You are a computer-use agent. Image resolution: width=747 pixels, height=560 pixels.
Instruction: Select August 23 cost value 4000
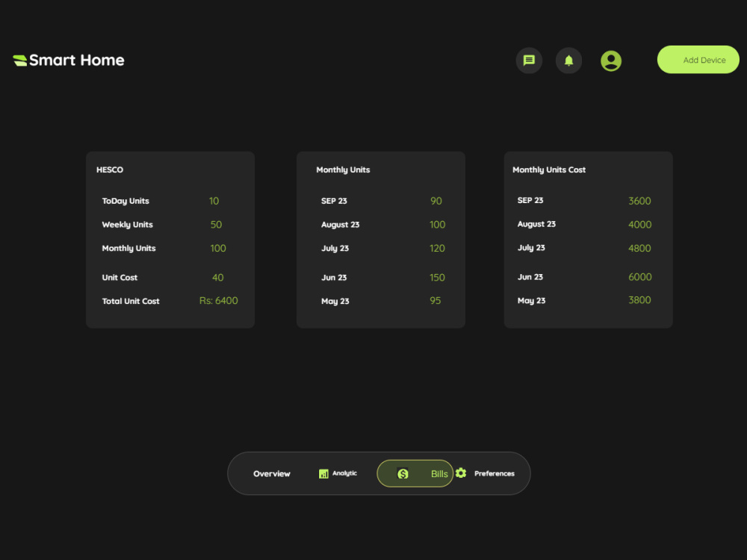[x=640, y=224]
